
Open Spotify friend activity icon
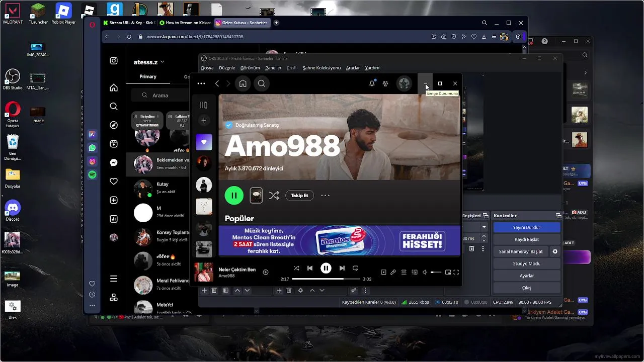(385, 84)
